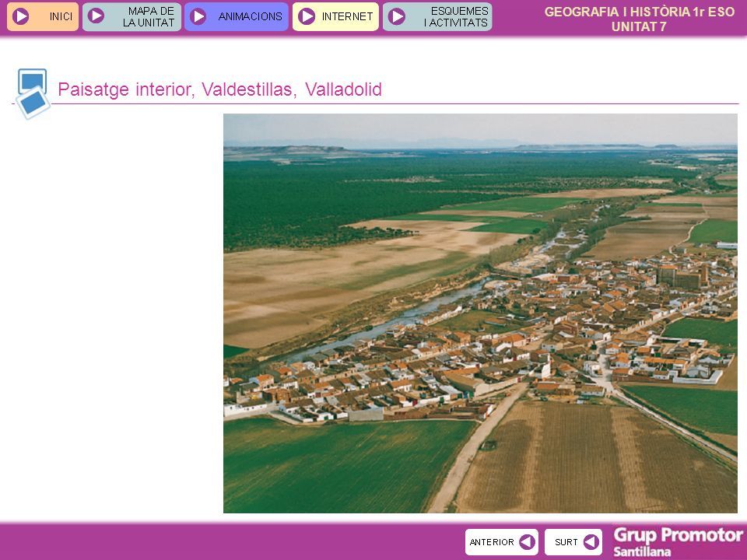Click the play arrow beside ESQUEMES I ACTIVITATS
The height and width of the screenshot is (560, 747).
pyautogui.click(x=396, y=16)
